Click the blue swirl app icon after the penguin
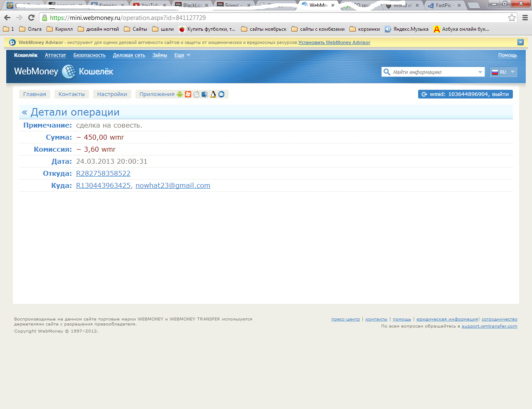 (221, 94)
